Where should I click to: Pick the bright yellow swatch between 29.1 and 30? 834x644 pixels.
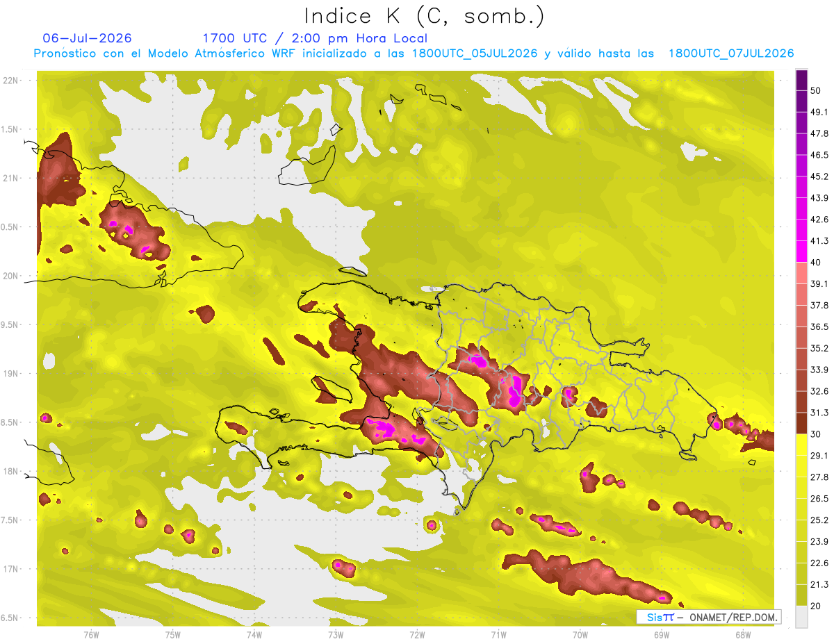[x=801, y=445]
